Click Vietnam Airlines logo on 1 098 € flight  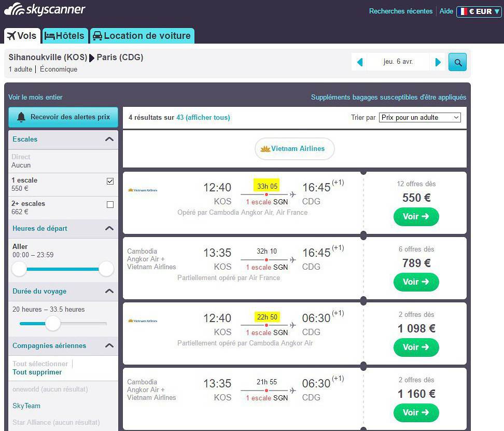pyautogui.click(x=143, y=321)
